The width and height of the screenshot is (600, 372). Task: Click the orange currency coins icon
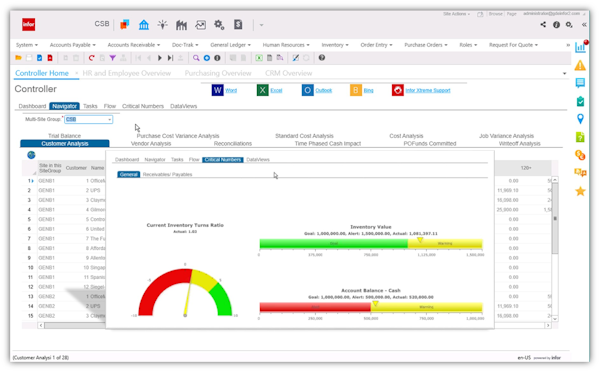580,155
